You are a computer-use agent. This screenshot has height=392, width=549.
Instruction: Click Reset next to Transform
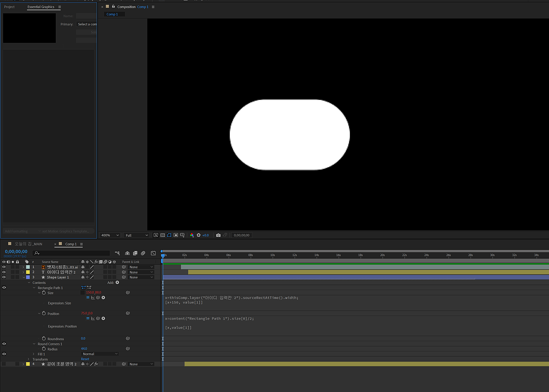(85, 359)
